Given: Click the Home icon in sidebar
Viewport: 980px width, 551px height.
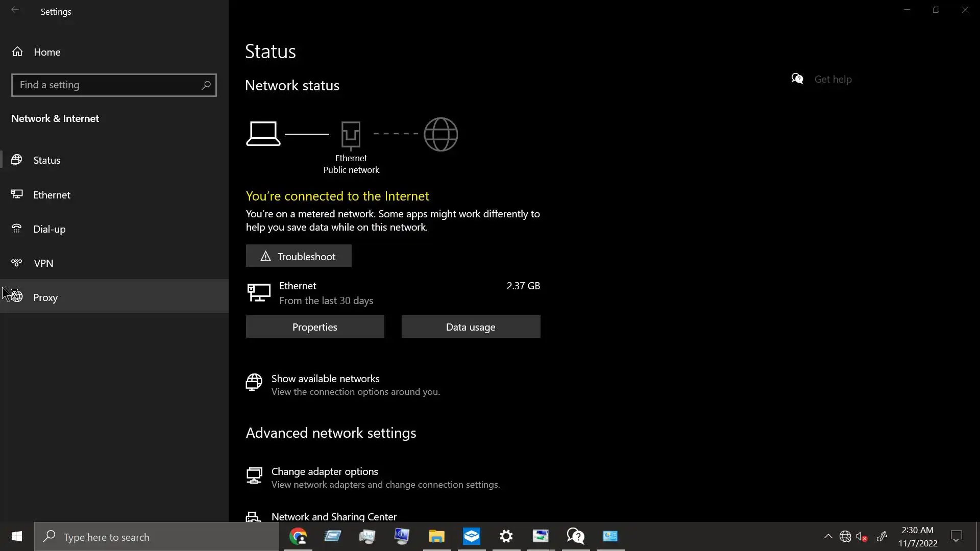Looking at the screenshot, I should tap(17, 52).
